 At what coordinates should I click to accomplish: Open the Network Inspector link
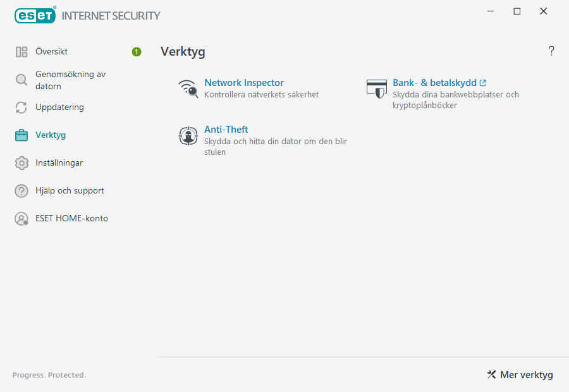tap(244, 82)
